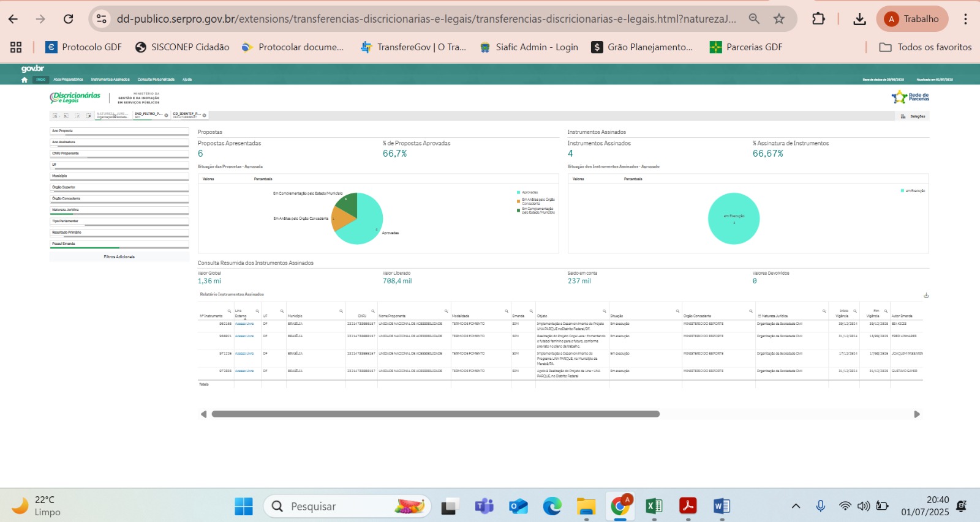Click the right arrow of table scrollbar
980x522 pixels.
[917, 414]
